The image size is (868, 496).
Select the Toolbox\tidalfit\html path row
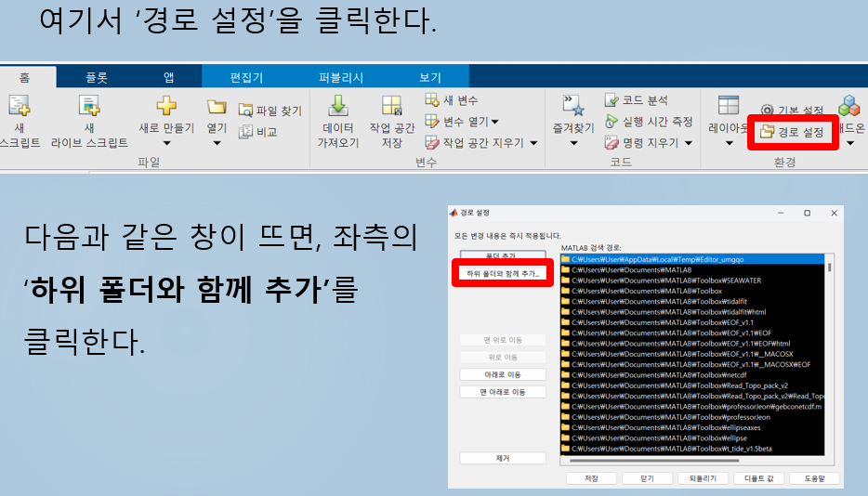point(692,312)
